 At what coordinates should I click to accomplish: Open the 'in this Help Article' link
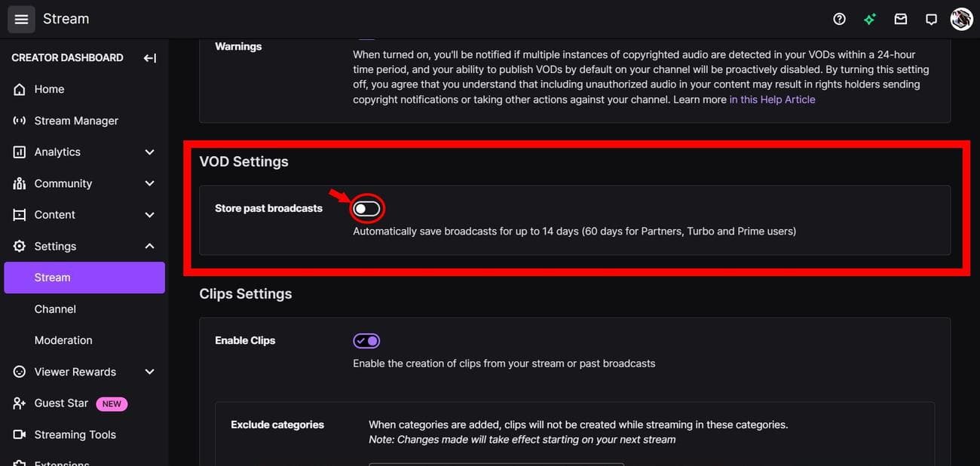[772, 100]
